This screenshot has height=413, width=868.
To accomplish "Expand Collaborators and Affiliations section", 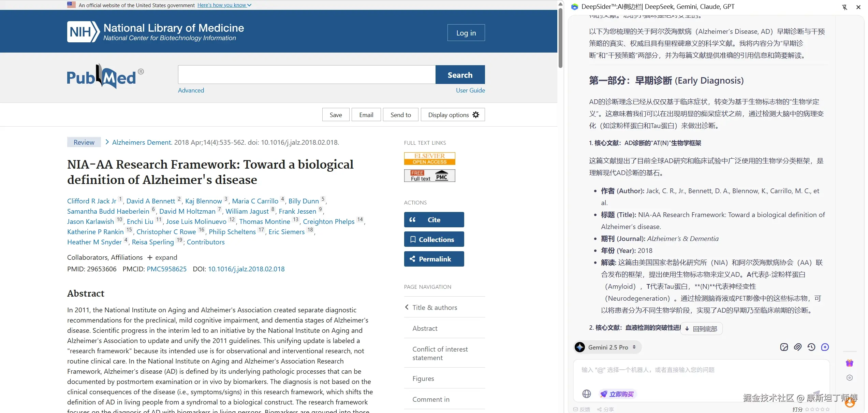I will pyautogui.click(x=162, y=257).
